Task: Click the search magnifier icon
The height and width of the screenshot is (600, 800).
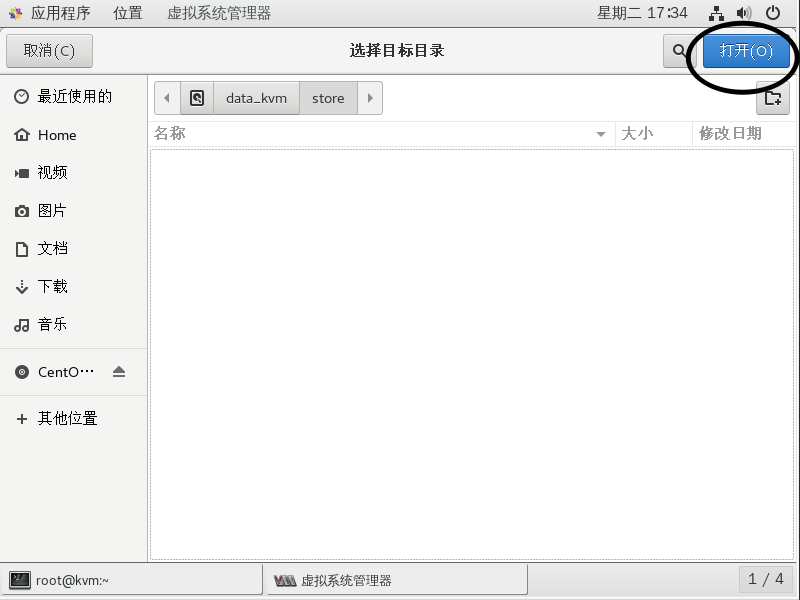Action: pos(679,51)
